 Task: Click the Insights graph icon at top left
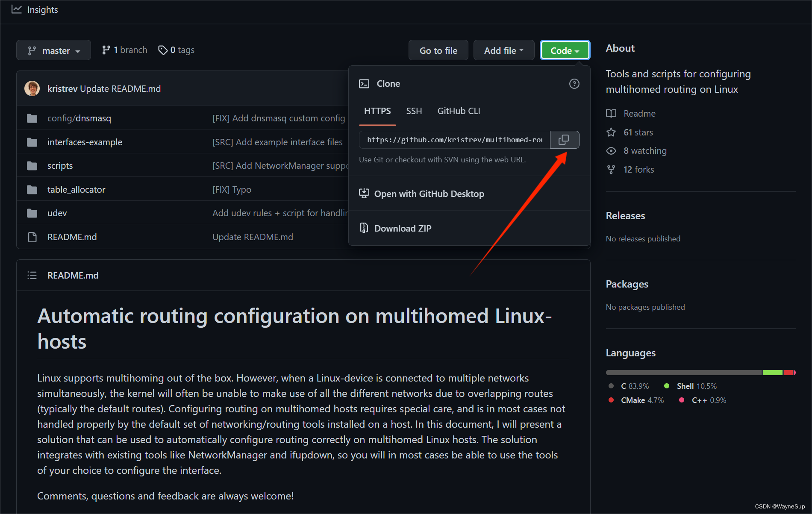16,9
